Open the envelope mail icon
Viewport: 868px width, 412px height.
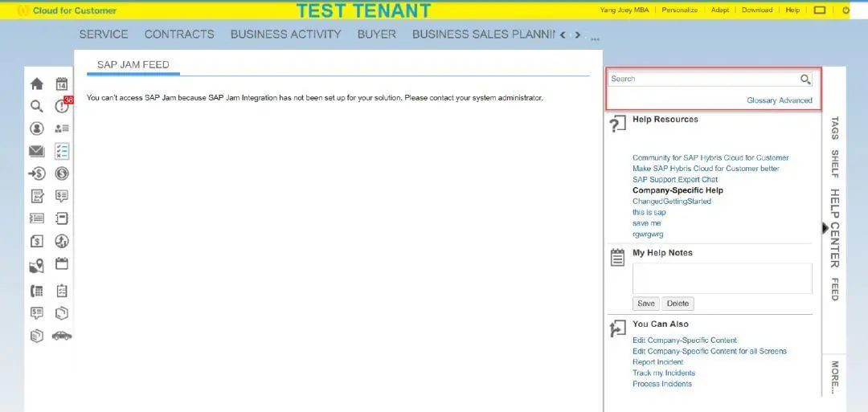[36, 151]
